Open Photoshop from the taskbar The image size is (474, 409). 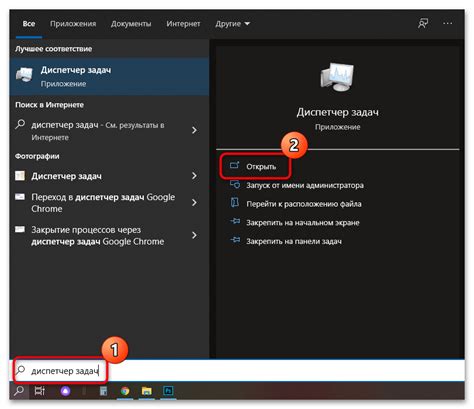168,391
